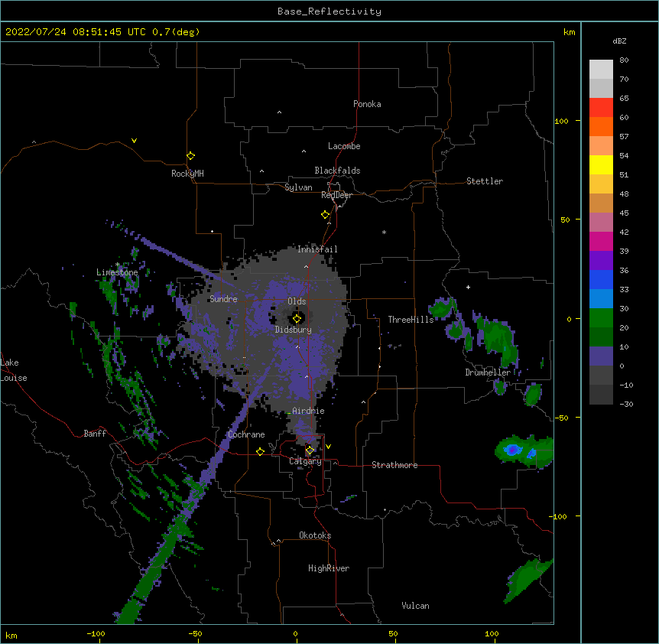
Task: Click the yellow V marker east of Calgary
Action: pos(328,447)
